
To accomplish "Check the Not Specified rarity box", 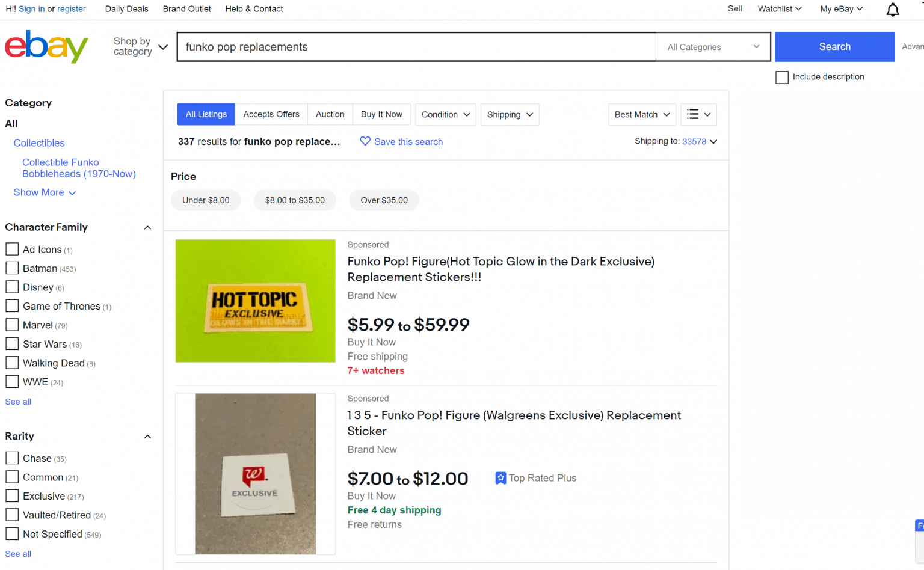I will [12, 533].
